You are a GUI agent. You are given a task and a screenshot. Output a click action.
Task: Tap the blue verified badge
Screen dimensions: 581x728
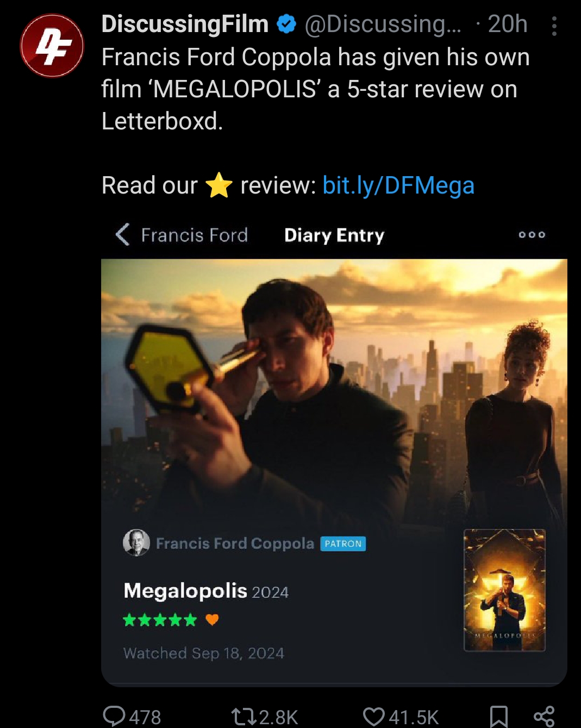pos(286,24)
